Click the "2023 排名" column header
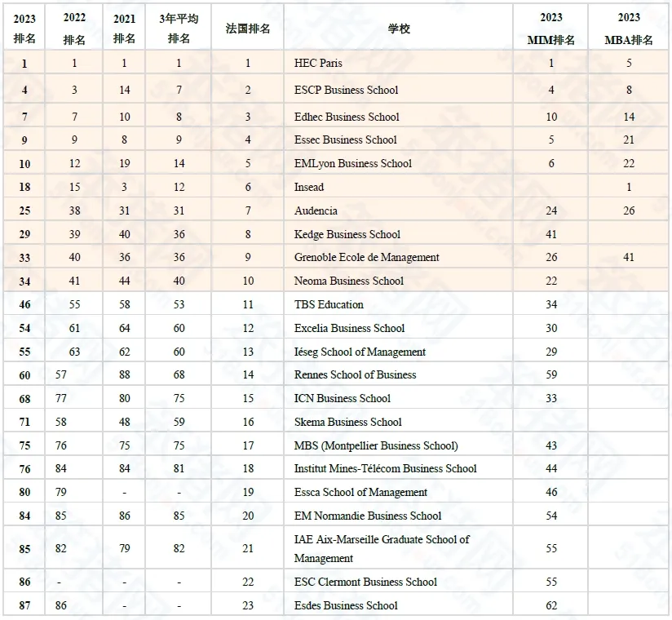The height and width of the screenshot is (620, 672). [x=24, y=29]
